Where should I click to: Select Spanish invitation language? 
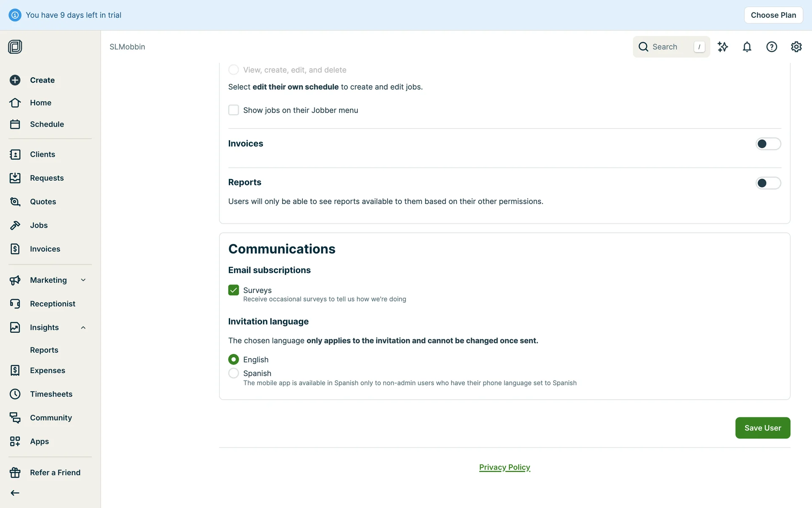[x=233, y=373]
